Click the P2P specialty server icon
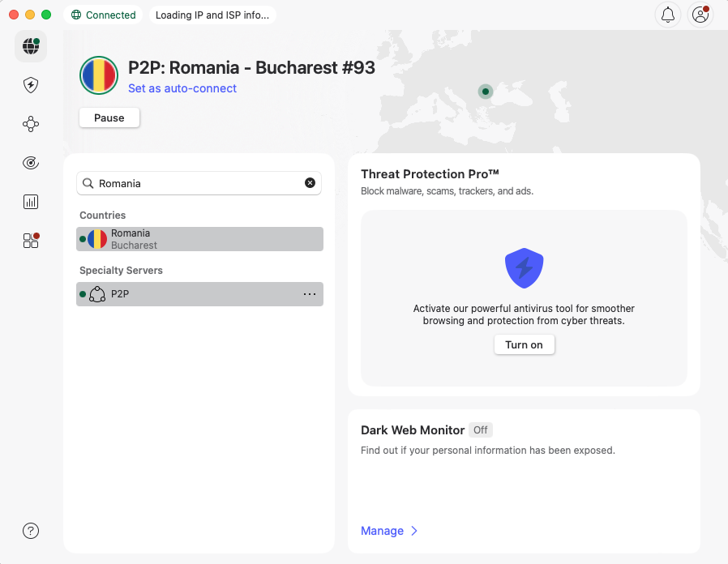Viewport: 728px width, 564px height. click(x=97, y=294)
